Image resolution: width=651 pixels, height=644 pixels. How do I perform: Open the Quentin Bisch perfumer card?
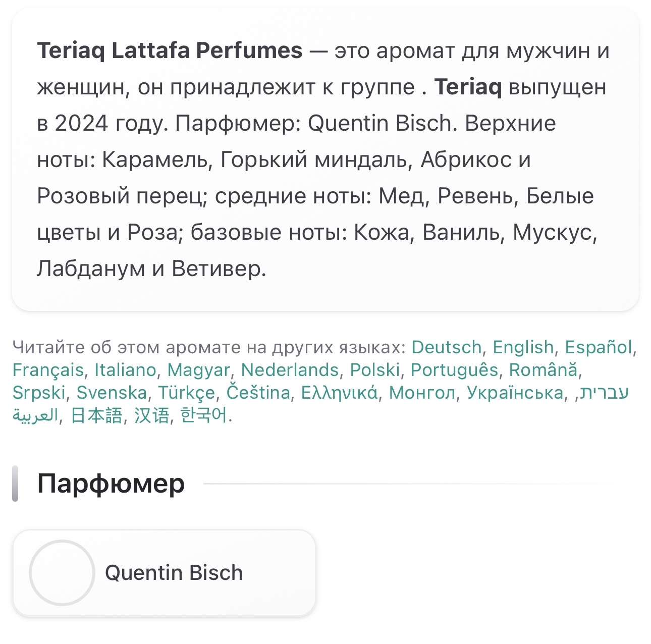165,573
